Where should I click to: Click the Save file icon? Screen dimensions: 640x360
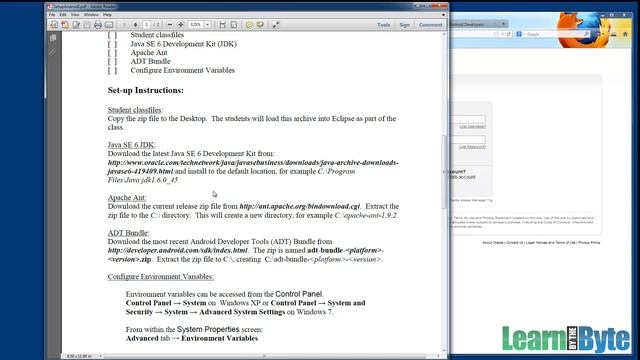click(87, 25)
